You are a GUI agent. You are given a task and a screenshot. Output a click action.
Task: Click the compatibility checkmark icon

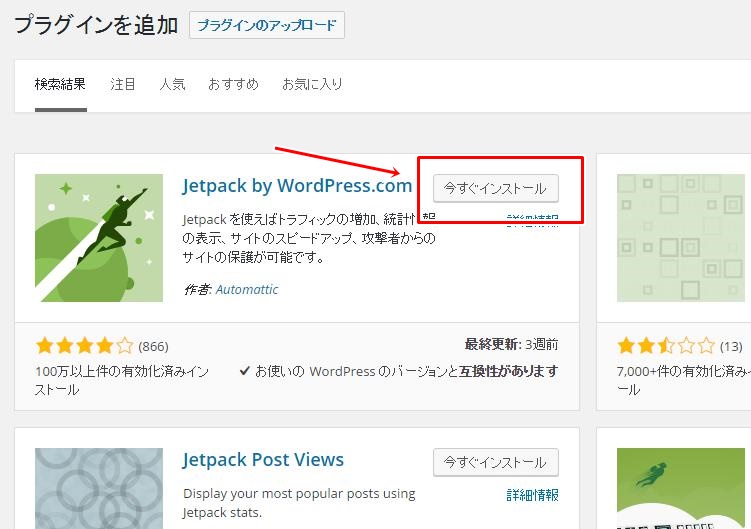click(x=244, y=370)
